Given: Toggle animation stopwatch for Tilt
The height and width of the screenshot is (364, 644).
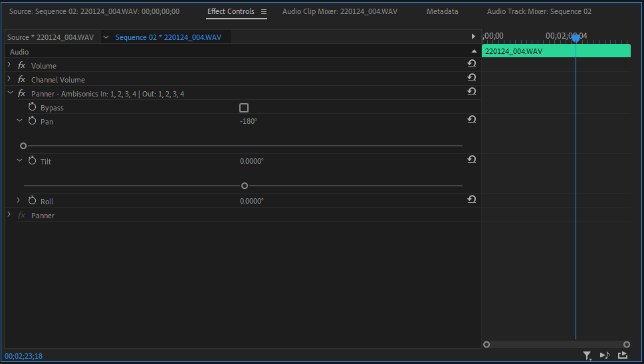Looking at the screenshot, I should [32, 161].
